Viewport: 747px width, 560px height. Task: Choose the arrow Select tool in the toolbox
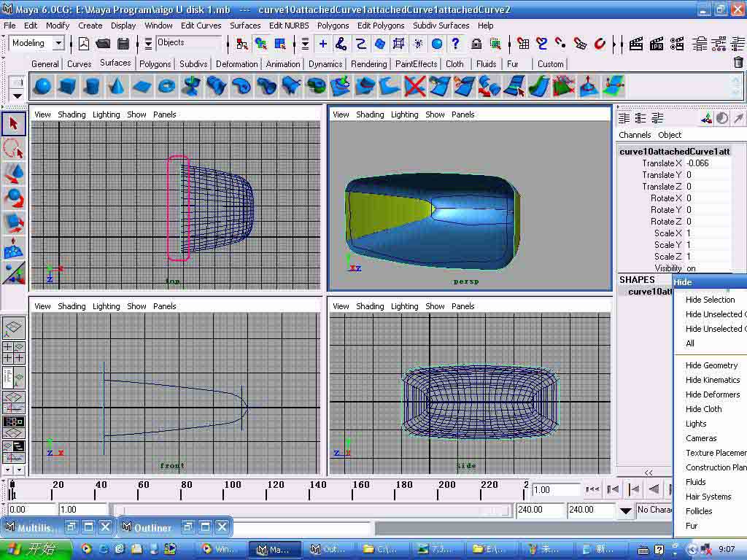pos(13,124)
